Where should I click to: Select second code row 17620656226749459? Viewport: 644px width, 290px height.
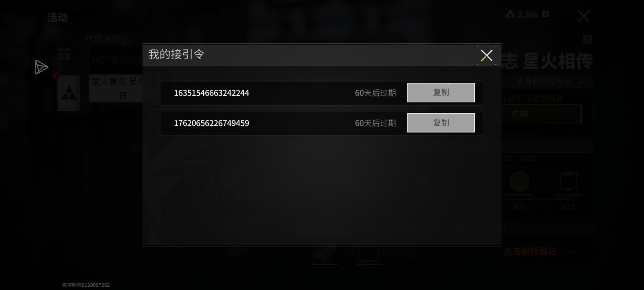[321, 123]
